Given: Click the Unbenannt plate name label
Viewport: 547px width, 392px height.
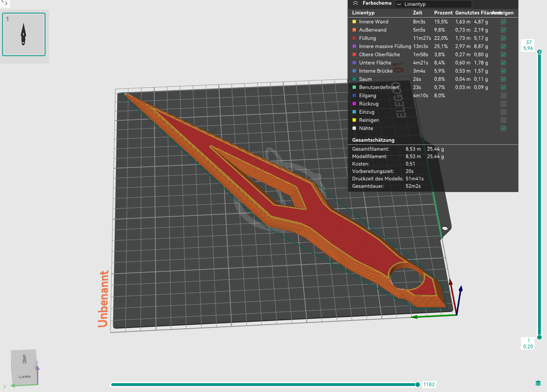Looking at the screenshot, I should [103, 299].
